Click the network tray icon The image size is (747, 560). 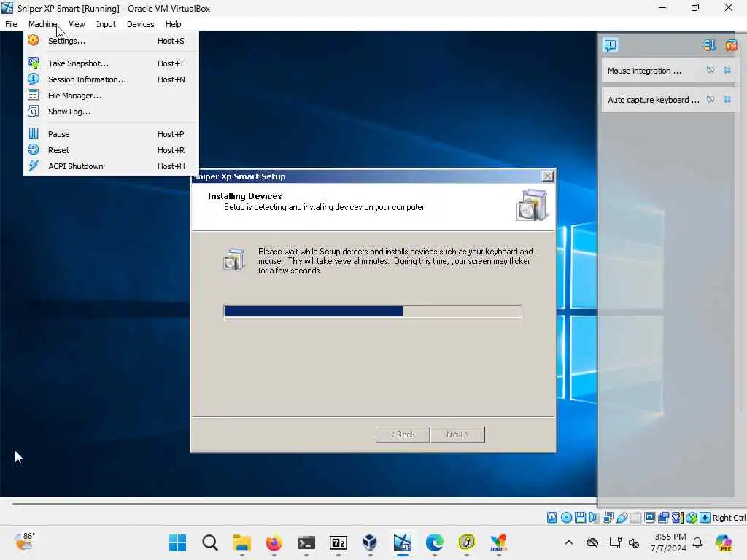coord(615,542)
